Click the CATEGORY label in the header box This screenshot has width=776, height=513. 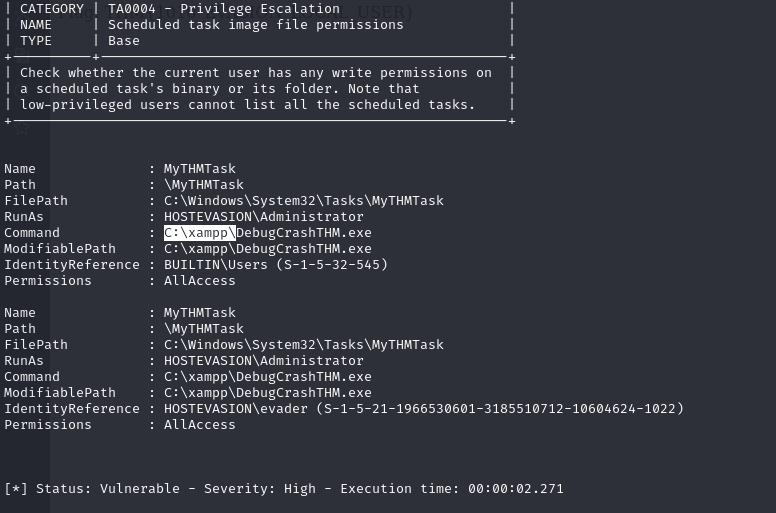[x=52, y=9]
